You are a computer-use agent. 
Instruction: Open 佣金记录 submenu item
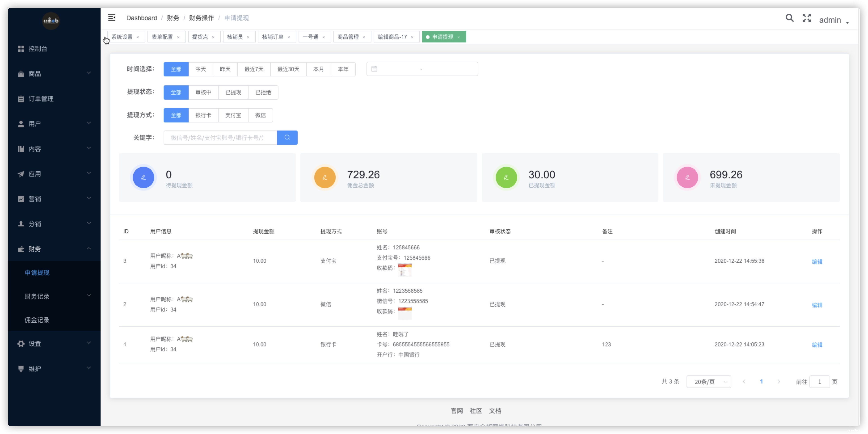37,320
